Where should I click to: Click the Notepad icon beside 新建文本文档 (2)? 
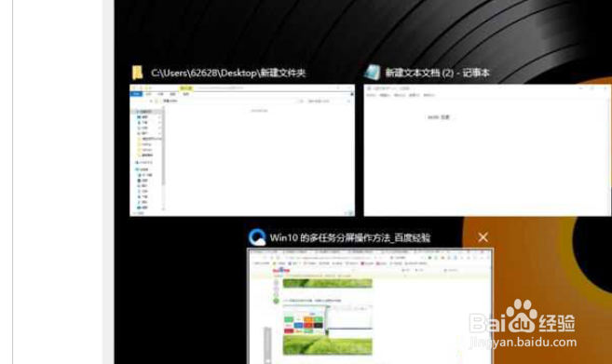[x=373, y=73]
